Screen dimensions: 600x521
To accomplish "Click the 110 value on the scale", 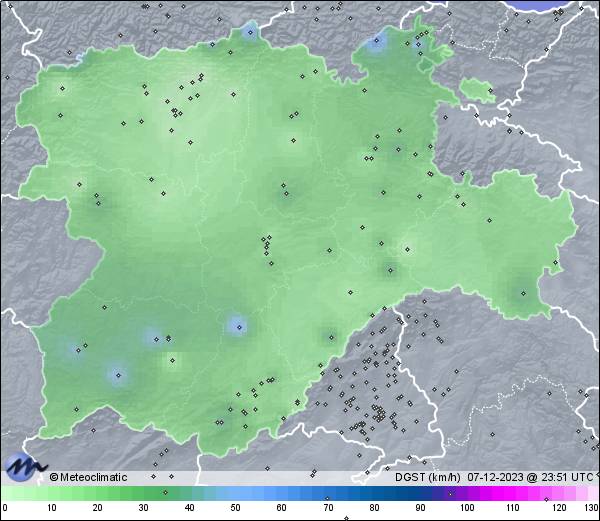I will [513, 508].
